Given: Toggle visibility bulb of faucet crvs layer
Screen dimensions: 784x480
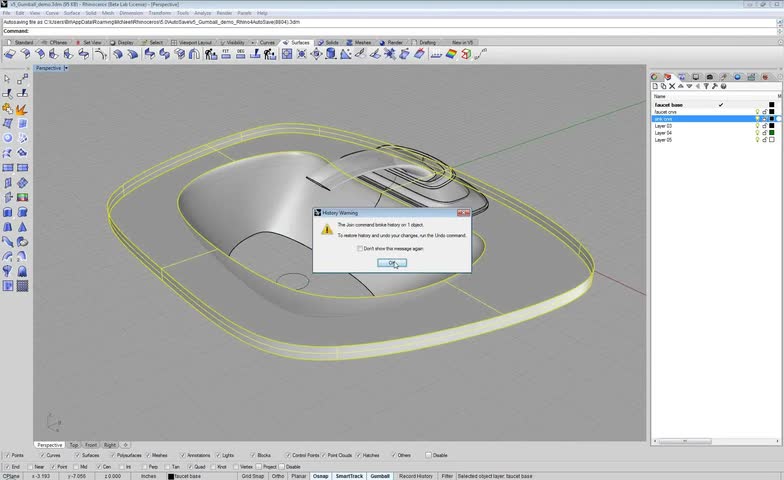Looking at the screenshot, I should coord(757,112).
